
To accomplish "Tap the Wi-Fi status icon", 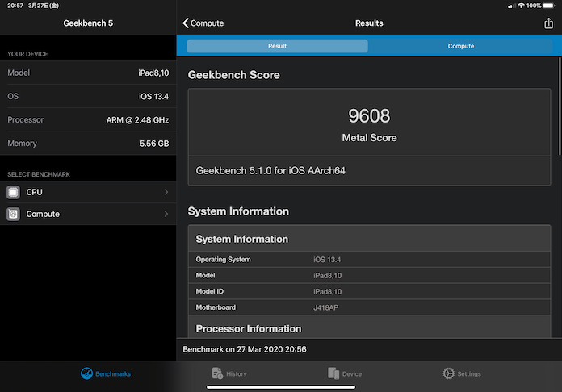I will tap(521, 6).
